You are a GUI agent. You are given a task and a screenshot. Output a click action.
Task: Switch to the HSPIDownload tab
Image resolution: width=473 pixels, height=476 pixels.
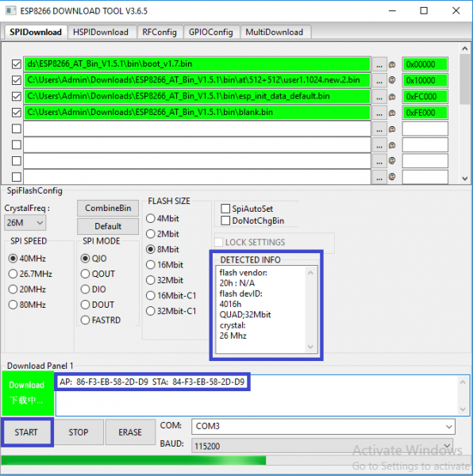101,33
